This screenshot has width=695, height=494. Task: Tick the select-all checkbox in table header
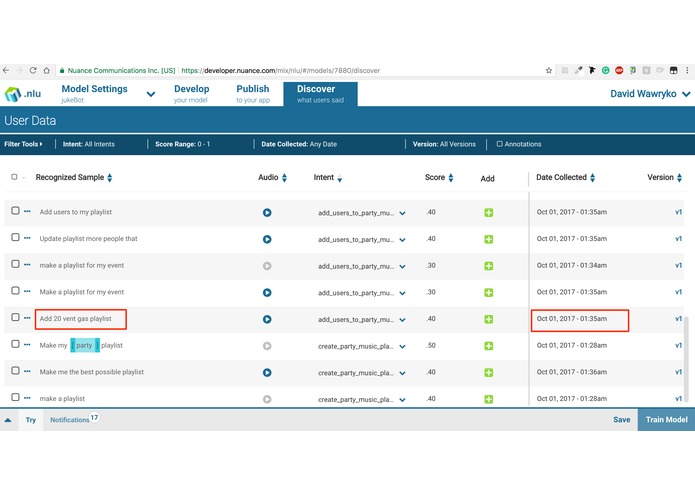pyautogui.click(x=14, y=177)
